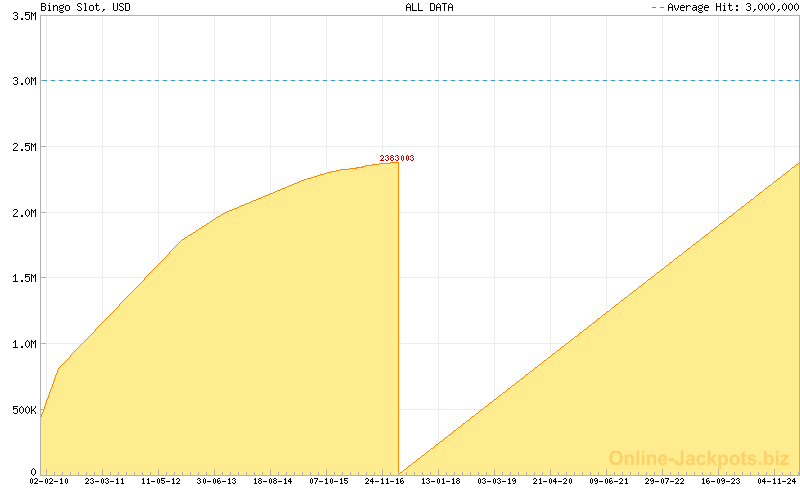Click the 1.0M y-axis label
Screen dimensions: 800x490
pos(22,344)
